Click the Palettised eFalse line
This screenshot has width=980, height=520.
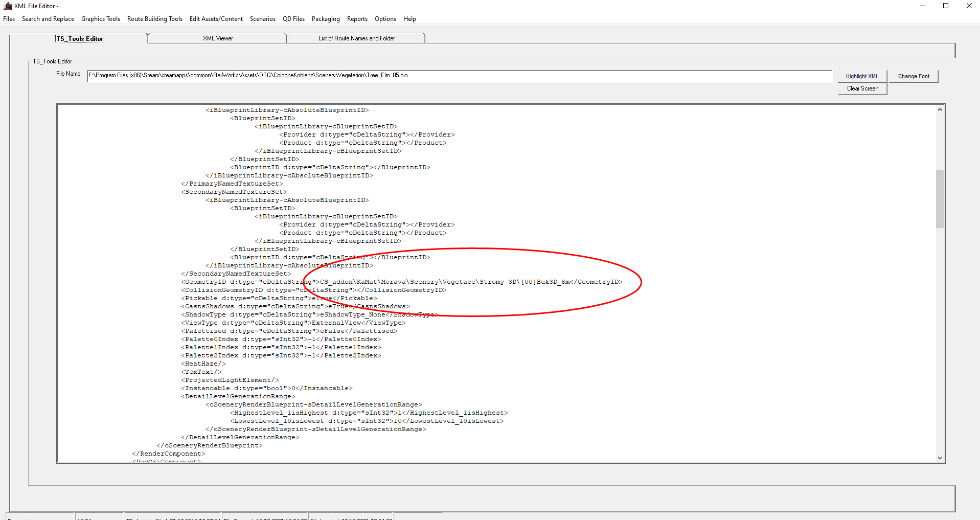(289, 331)
